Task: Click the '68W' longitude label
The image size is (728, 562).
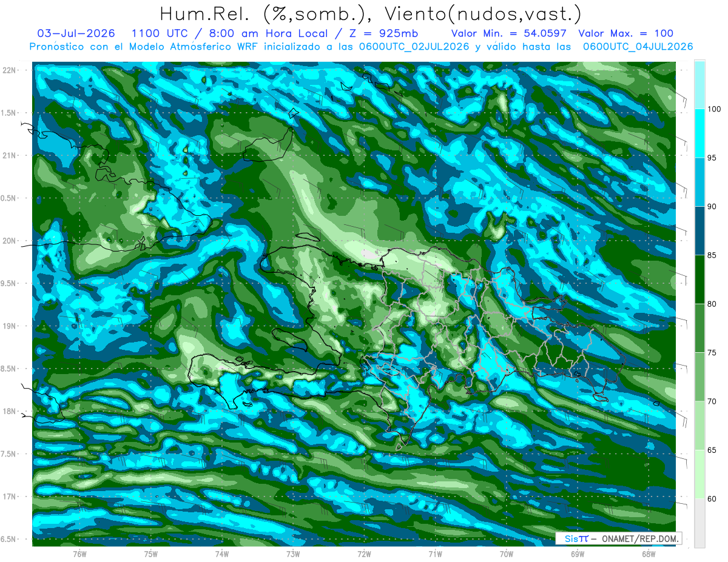Action: pos(649,554)
